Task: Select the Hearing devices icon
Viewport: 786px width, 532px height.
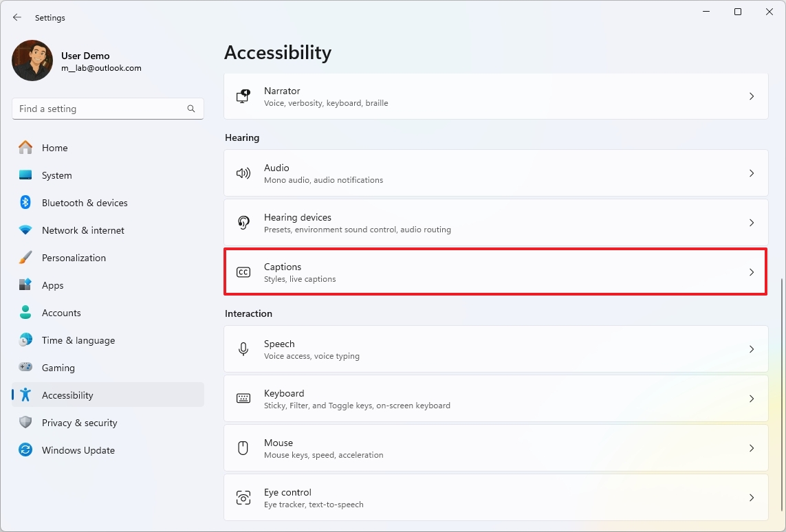Action: click(243, 222)
